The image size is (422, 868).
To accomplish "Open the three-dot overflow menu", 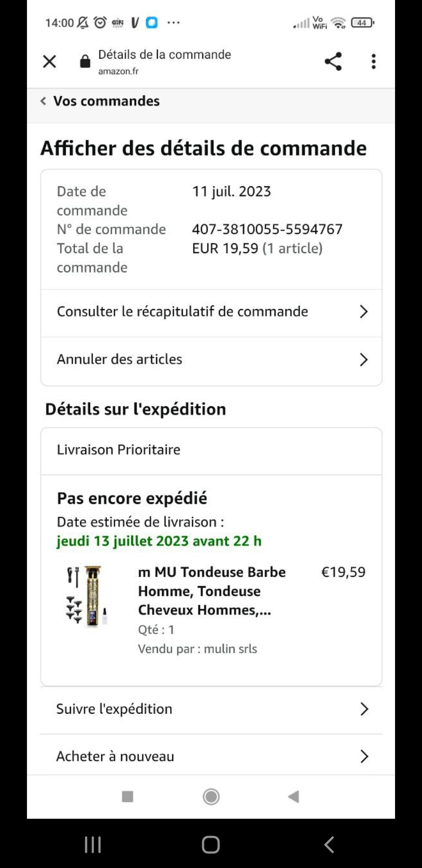I will tap(374, 61).
